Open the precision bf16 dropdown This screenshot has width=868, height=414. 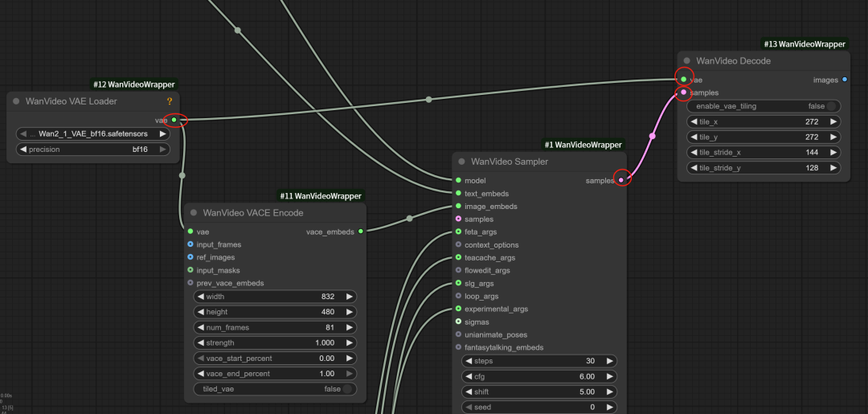click(x=92, y=149)
